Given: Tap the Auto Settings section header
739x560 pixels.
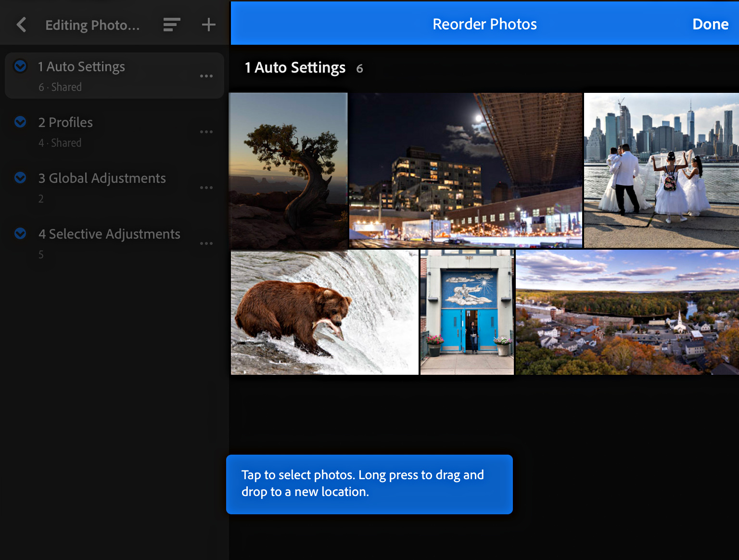Looking at the screenshot, I should click(x=295, y=68).
